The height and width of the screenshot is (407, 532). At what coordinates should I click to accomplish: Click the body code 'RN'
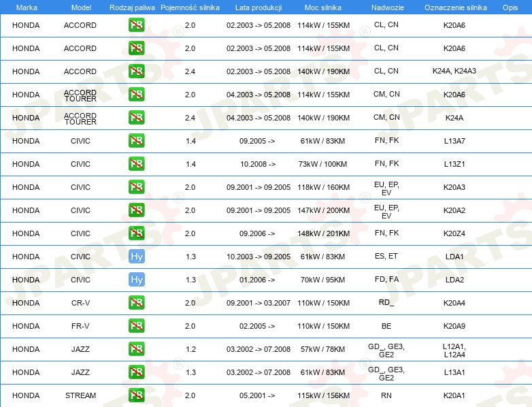point(386,395)
